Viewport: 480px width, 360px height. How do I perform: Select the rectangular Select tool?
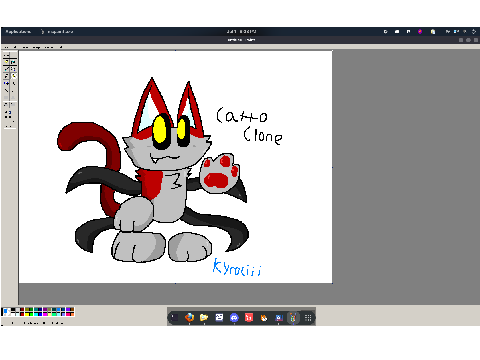point(13,55)
